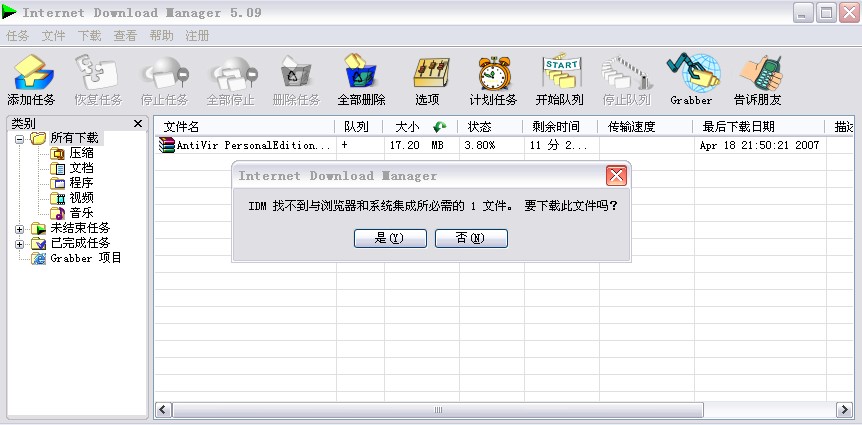
Task: Open the 下载 menu
Action: pyautogui.click(x=89, y=36)
